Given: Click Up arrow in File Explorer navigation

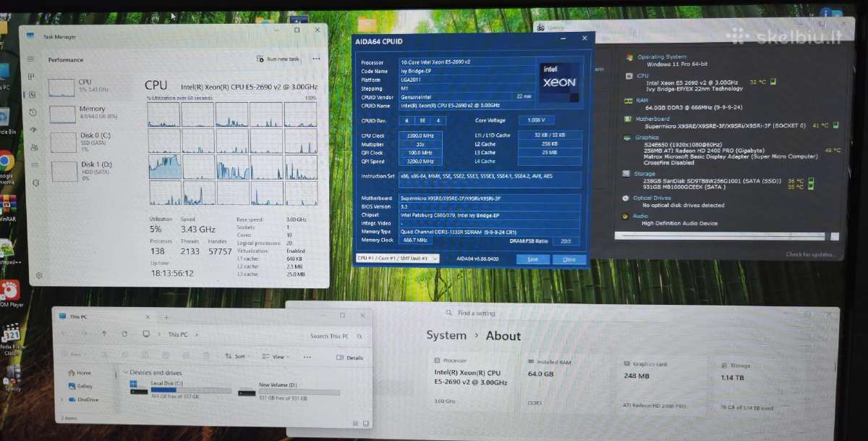Looking at the screenshot, I should 104,334.
